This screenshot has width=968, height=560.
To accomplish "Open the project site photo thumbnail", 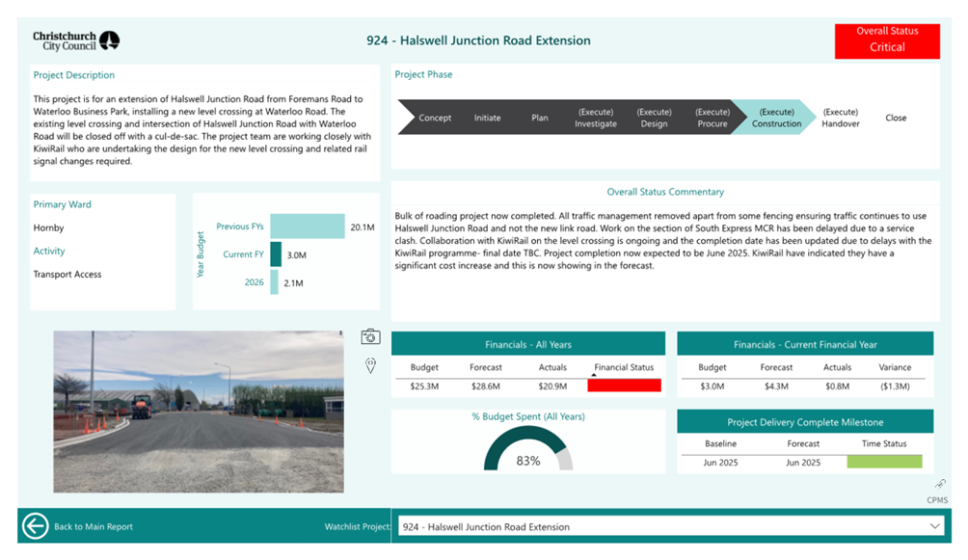I will 198,412.
